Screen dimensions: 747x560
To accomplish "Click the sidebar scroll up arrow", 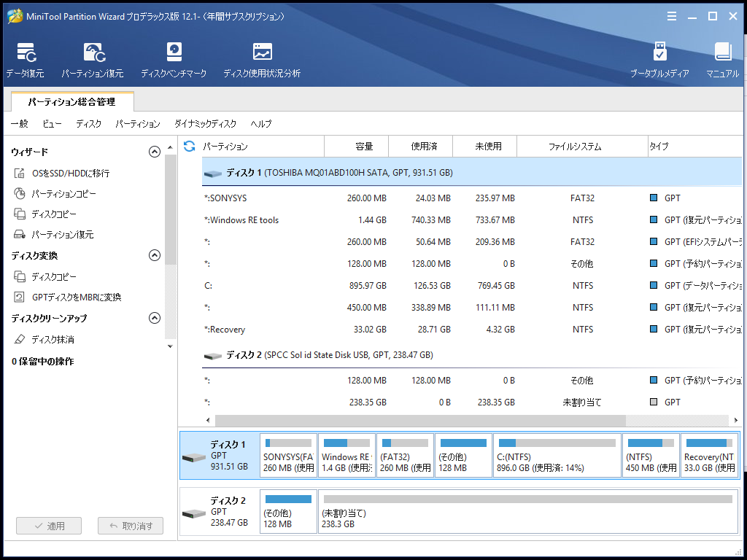I will [x=170, y=147].
